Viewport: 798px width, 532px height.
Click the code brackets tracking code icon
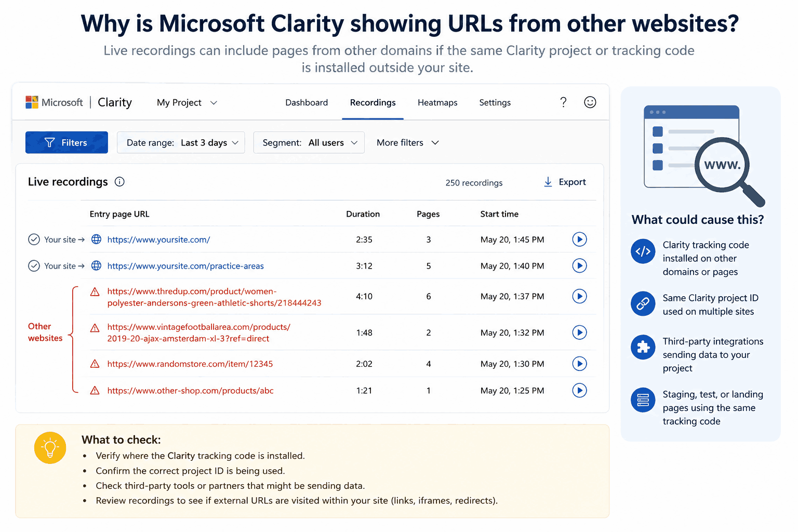643,251
